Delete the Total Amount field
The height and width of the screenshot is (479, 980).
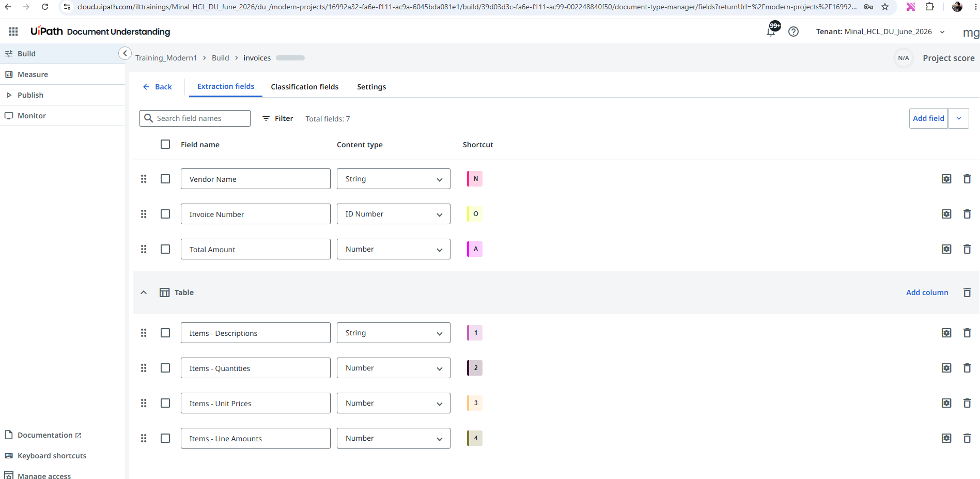[967, 249]
